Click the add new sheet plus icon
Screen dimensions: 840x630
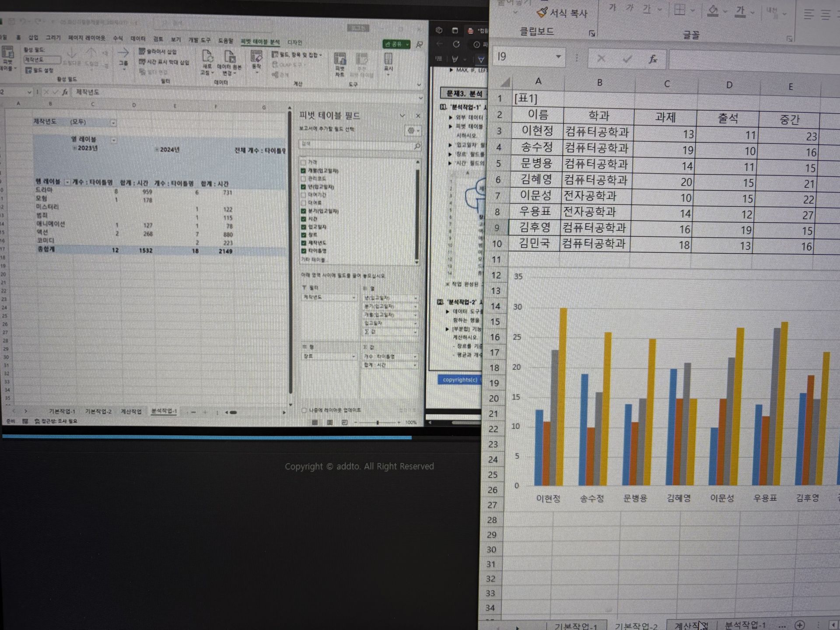point(799,625)
